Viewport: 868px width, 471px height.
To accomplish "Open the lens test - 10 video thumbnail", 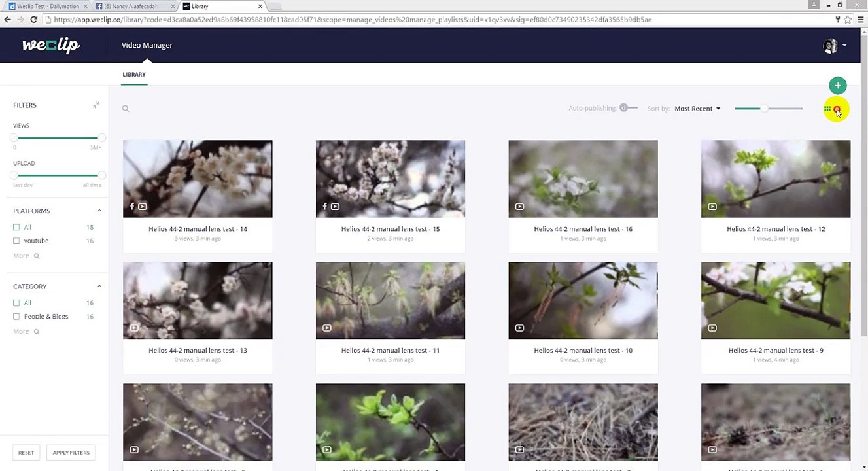I will coord(583,301).
